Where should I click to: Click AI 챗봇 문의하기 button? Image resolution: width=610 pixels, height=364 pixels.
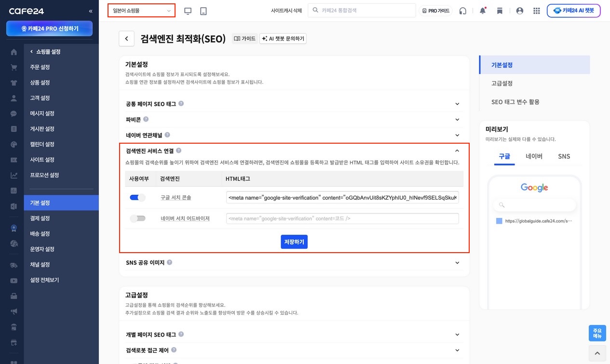click(x=283, y=39)
